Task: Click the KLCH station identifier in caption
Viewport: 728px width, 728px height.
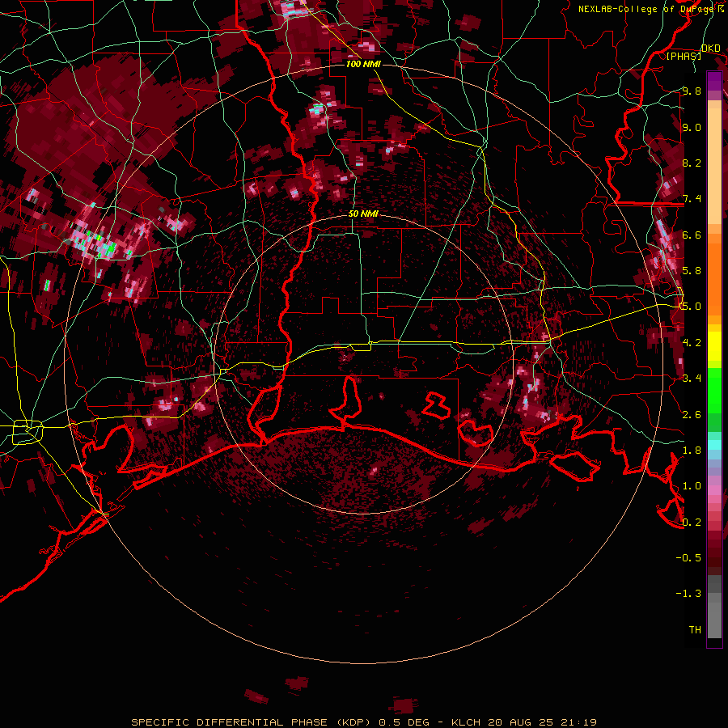Action: [x=468, y=722]
